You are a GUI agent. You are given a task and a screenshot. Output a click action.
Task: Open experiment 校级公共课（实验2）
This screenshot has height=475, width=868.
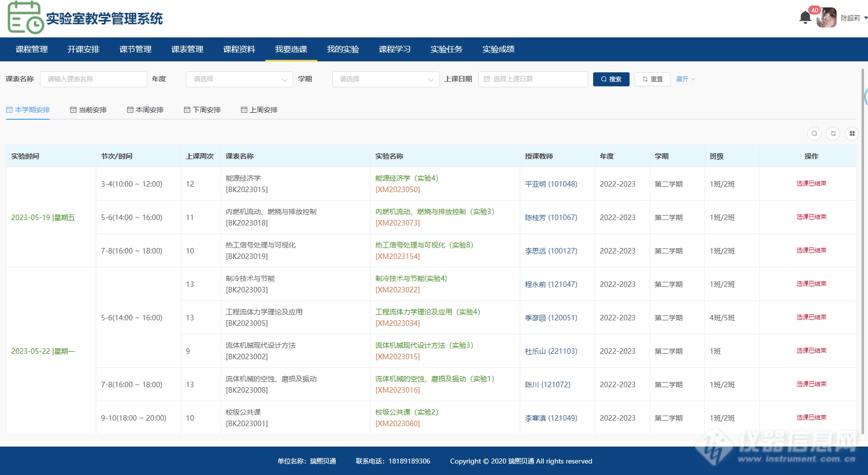click(407, 412)
